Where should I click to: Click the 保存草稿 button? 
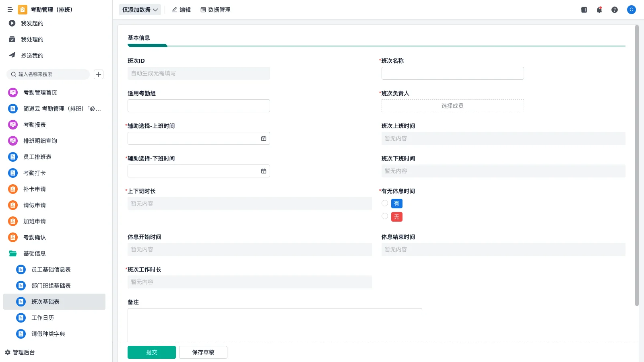[203, 352]
